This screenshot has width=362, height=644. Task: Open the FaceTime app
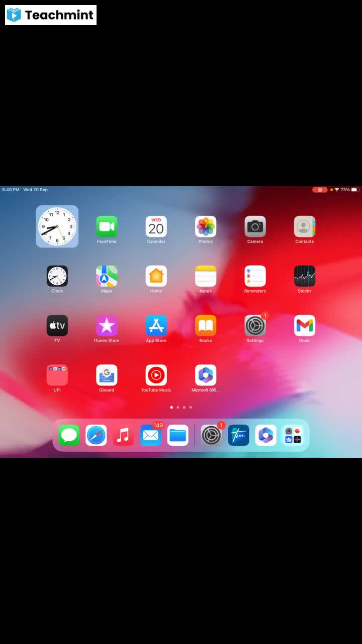(107, 227)
